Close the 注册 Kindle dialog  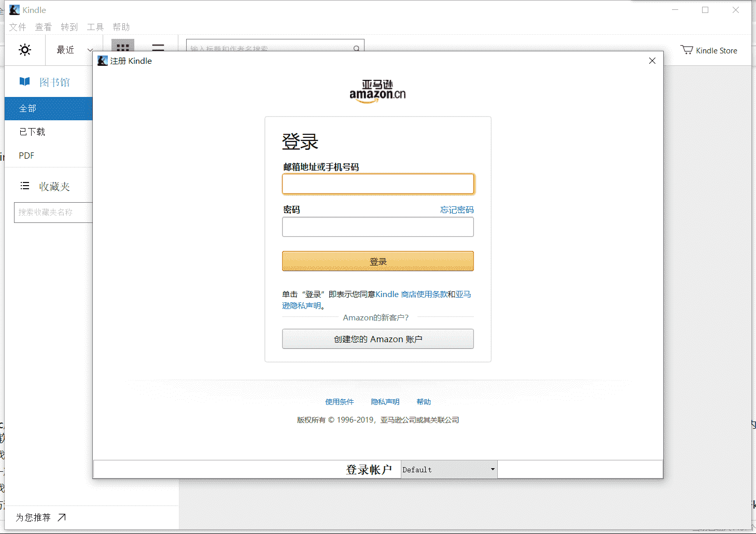point(652,61)
